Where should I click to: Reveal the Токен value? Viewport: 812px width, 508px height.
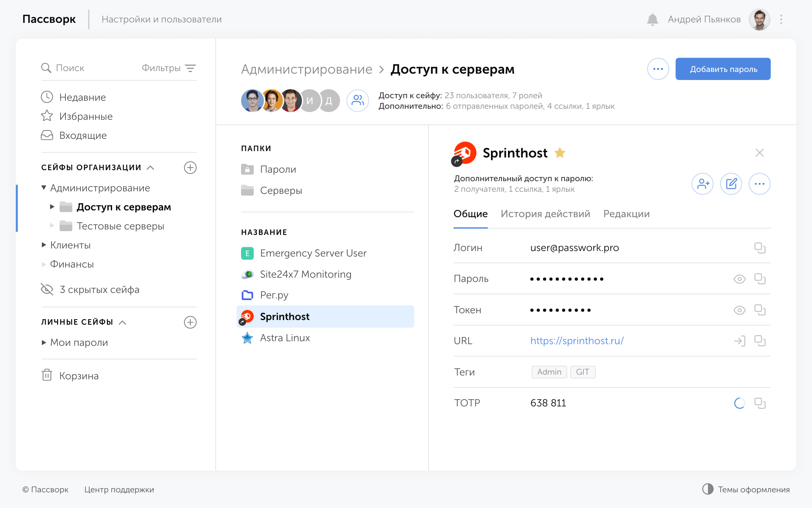pos(739,310)
